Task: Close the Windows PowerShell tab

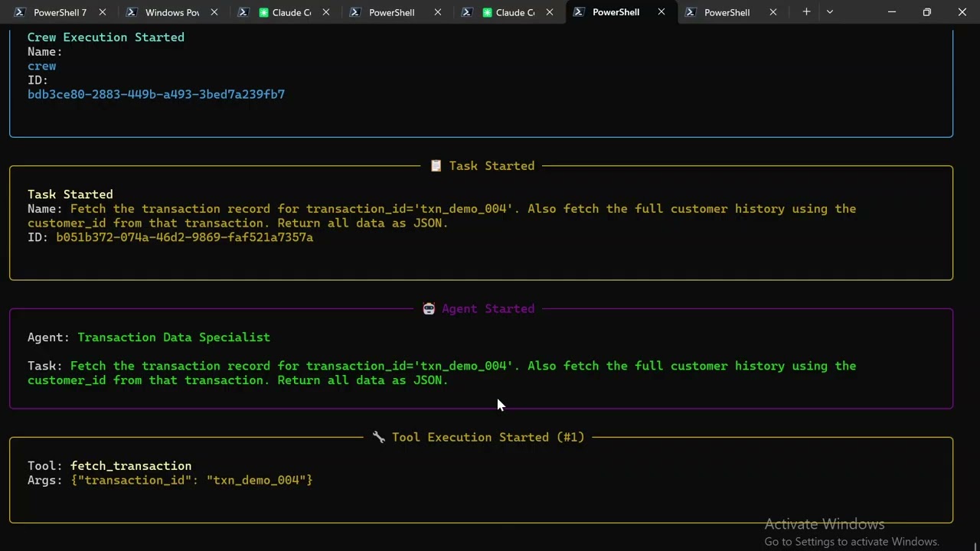Action: (x=214, y=12)
